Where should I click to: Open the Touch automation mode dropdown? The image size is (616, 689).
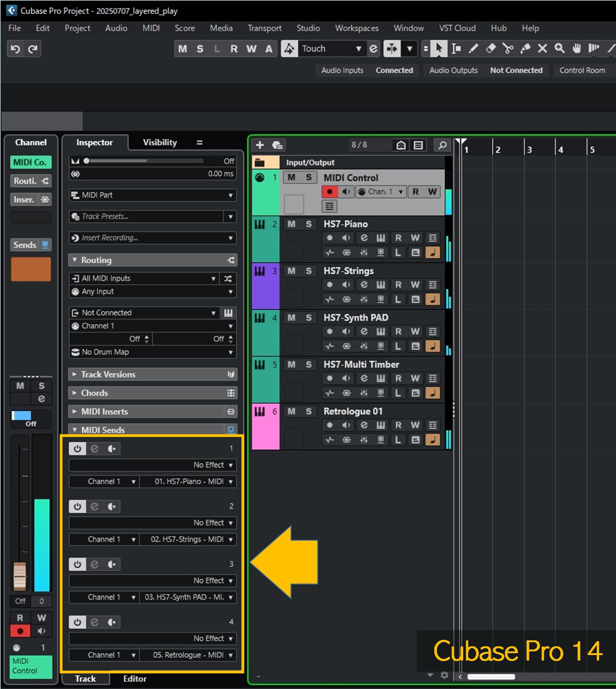(331, 49)
